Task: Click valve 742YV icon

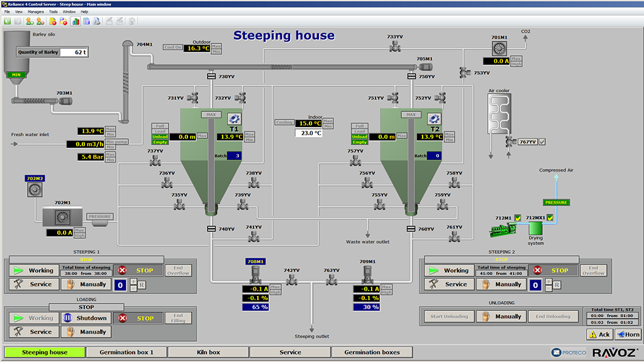Action: point(292,280)
